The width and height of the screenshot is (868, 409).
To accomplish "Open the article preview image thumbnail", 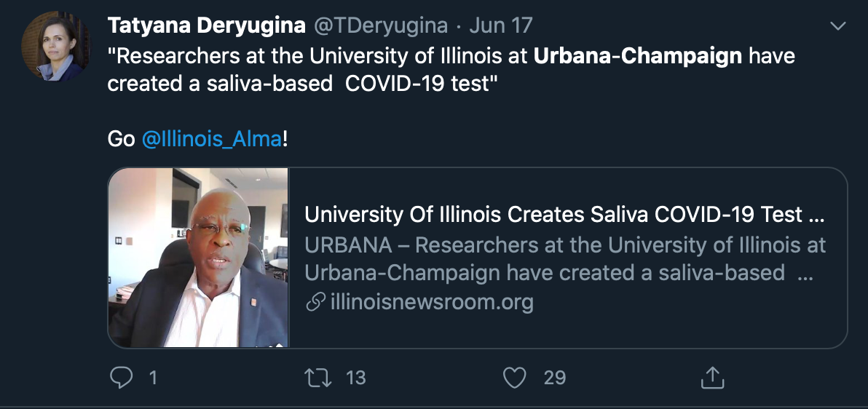I will pyautogui.click(x=198, y=258).
